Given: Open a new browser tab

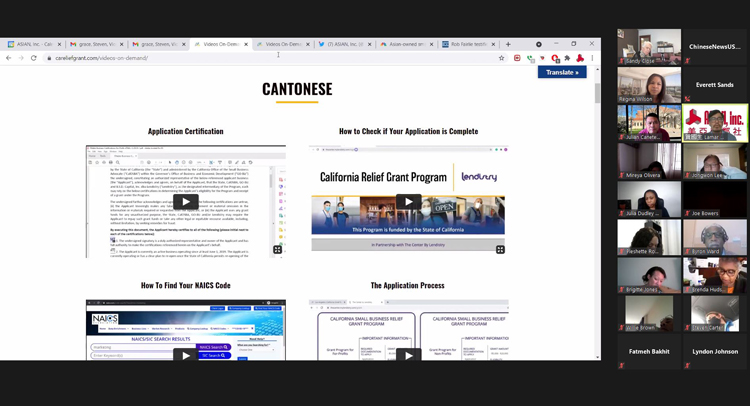Looking at the screenshot, I should (x=508, y=44).
